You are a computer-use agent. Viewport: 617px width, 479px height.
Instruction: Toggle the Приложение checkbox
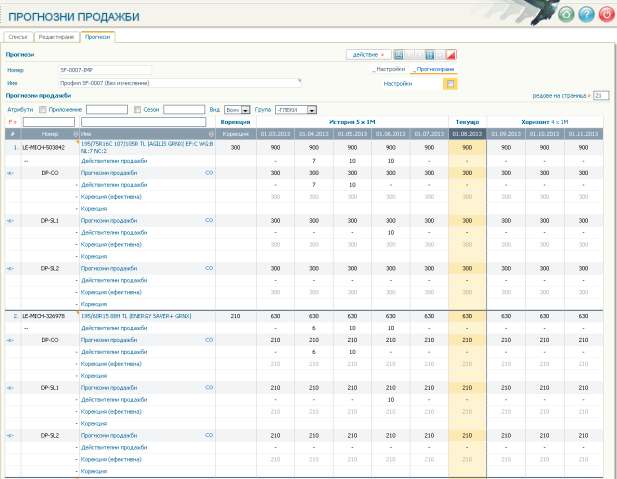click(x=43, y=110)
